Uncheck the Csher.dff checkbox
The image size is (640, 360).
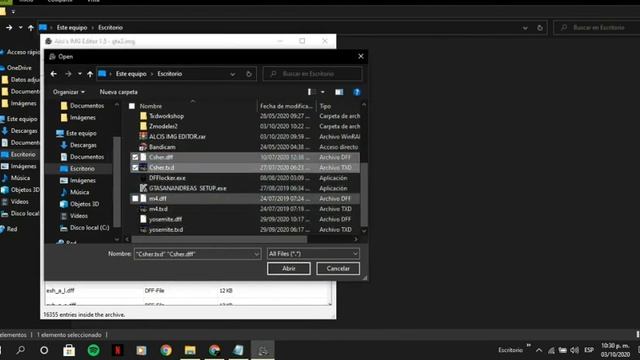pyautogui.click(x=135, y=157)
